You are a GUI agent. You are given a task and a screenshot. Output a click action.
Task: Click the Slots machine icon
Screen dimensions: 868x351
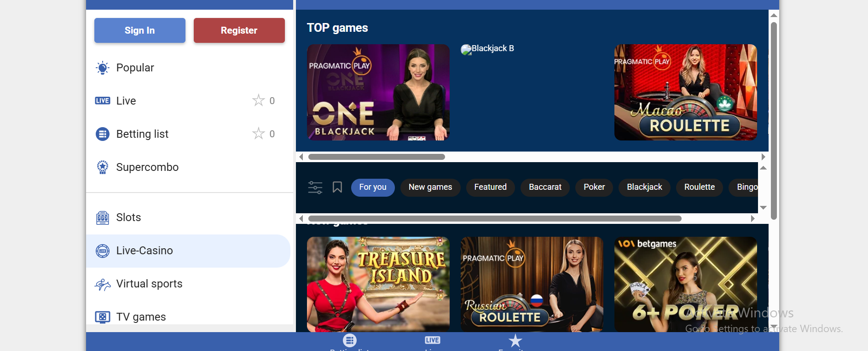103,217
